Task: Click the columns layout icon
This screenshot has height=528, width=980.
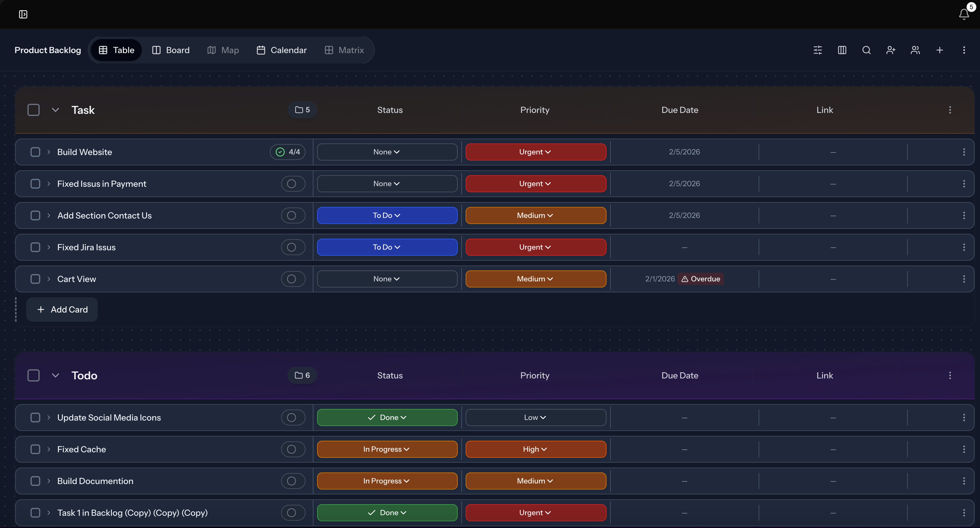Action: [842, 50]
